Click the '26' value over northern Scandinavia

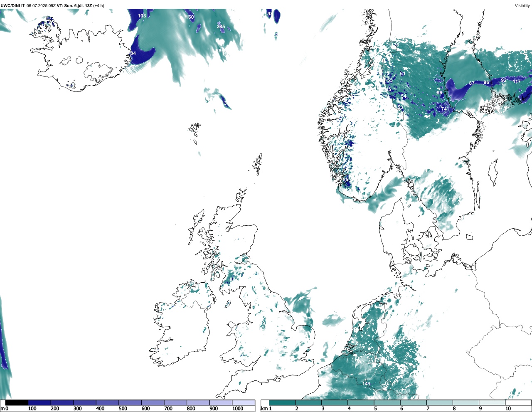pos(397,45)
